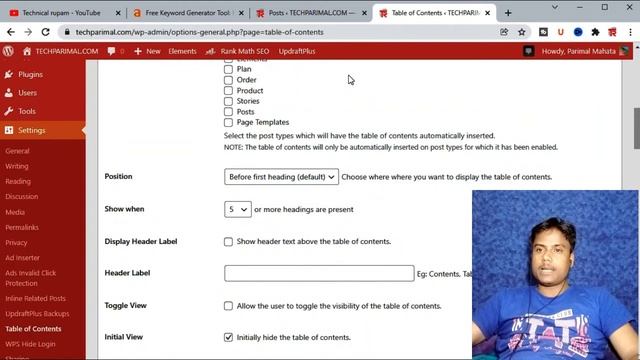
Task: Uncheck Initially hide the table of contents
Action: click(228, 337)
